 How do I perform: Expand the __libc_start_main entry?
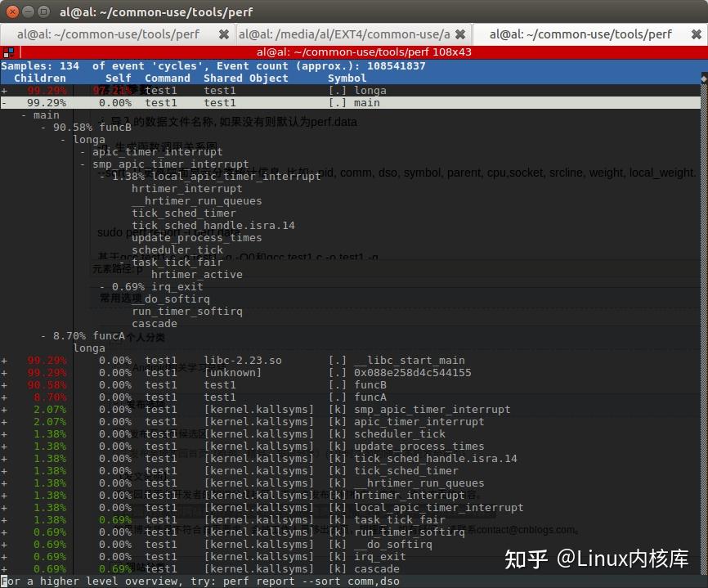(5, 360)
